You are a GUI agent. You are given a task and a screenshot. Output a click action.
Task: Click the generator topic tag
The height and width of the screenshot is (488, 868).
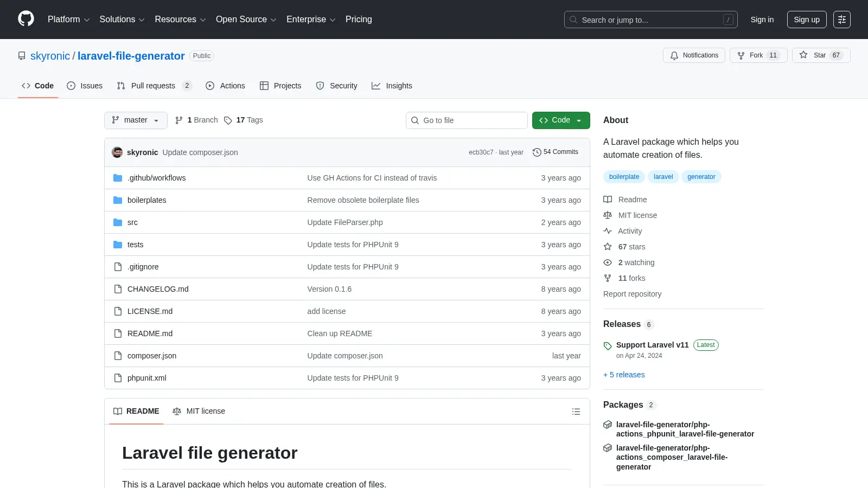click(701, 177)
